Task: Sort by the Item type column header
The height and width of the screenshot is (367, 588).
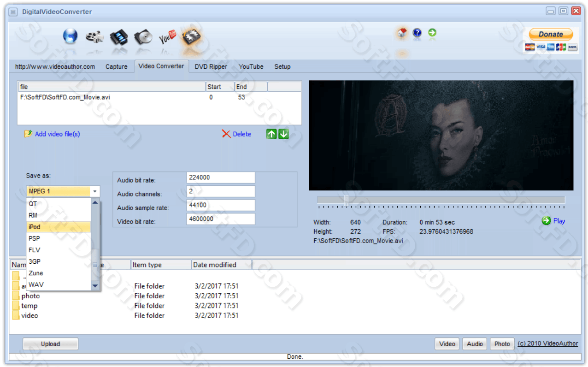Action: (x=161, y=265)
